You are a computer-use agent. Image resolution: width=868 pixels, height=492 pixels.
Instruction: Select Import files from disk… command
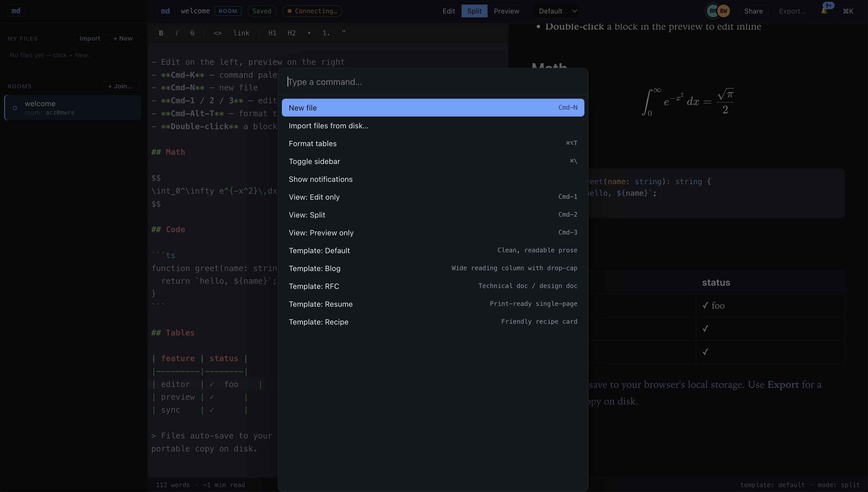pos(433,125)
